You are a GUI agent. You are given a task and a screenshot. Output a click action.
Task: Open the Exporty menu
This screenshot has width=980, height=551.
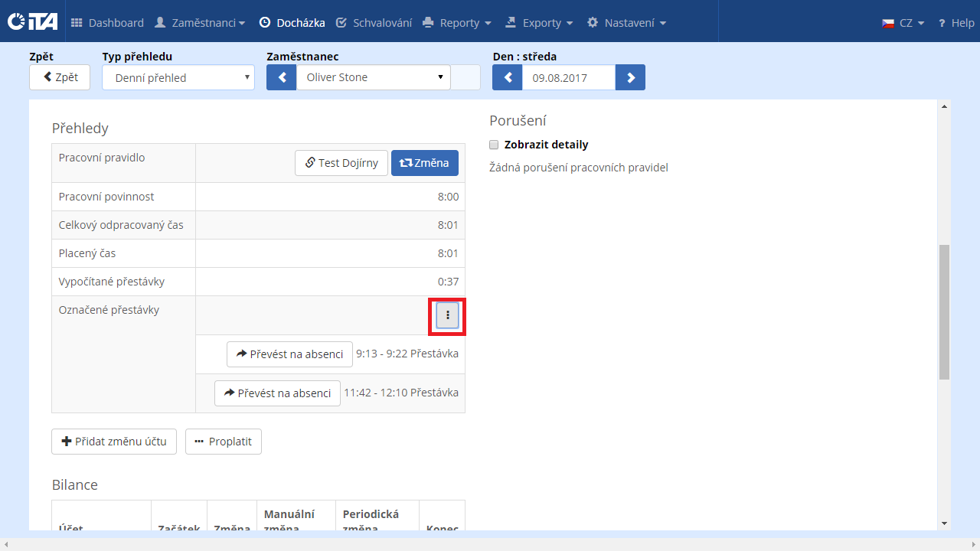[539, 23]
